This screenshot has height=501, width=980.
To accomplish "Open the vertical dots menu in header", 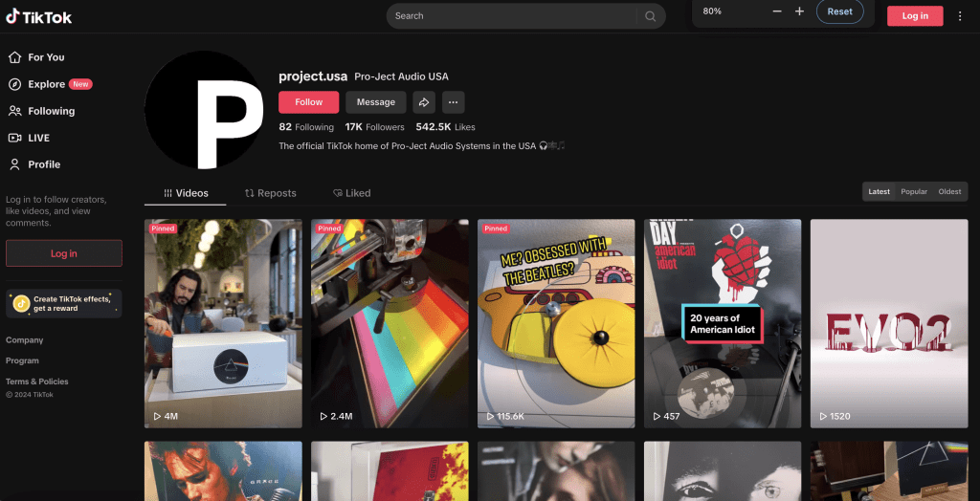I will click(x=960, y=16).
